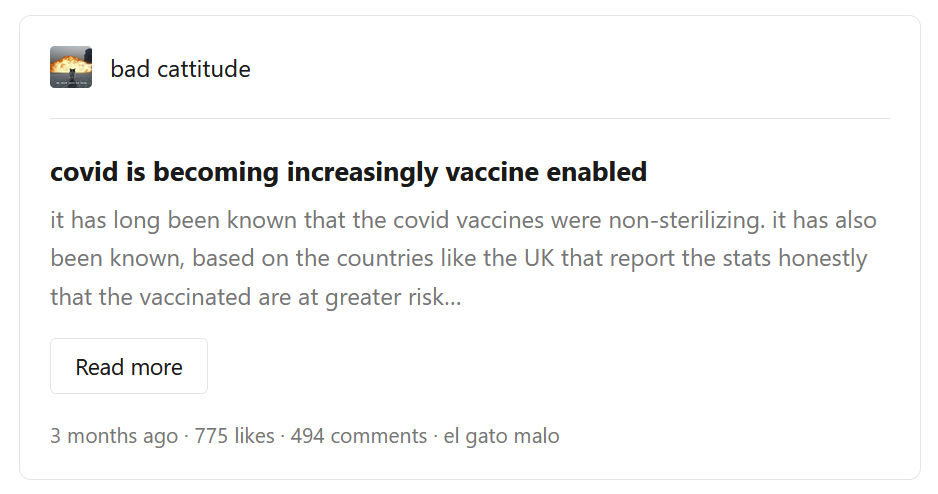Image resolution: width=938 pixels, height=494 pixels.
Task: Click the word honestly in the excerpt
Action: (x=823, y=258)
